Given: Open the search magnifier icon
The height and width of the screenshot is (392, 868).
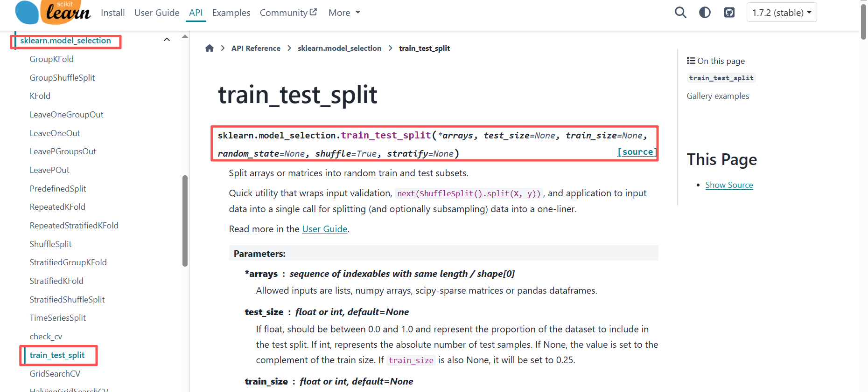Looking at the screenshot, I should [x=680, y=13].
